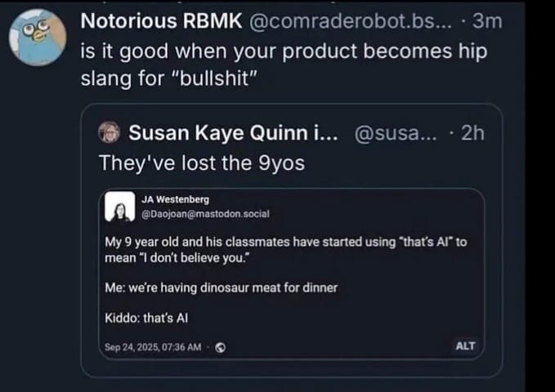This screenshot has height=392, width=555.
Task: Open Susan Kaye Quinn's small profile avatar
Action: (x=109, y=133)
